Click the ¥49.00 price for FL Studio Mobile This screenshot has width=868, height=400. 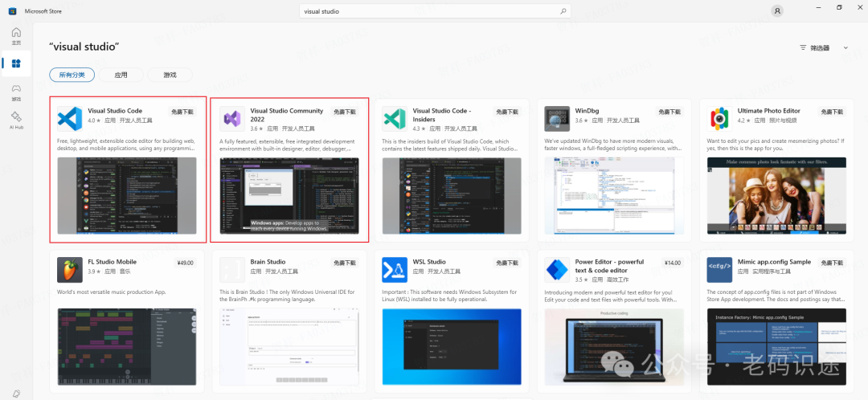[x=185, y=263]
